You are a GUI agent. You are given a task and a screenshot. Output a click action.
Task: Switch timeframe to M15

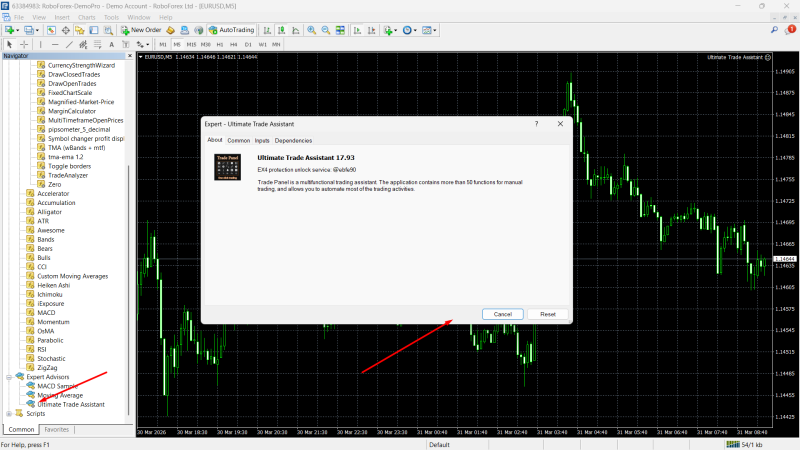tap(191, 44)
